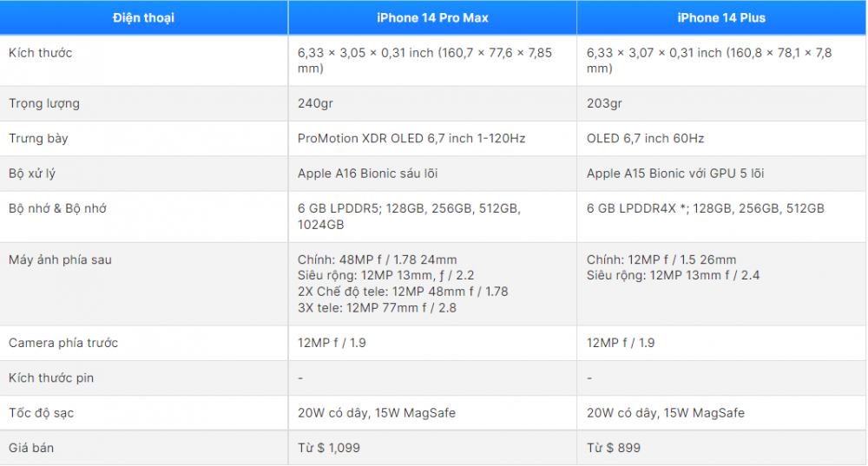Viewport: 868px width, 466px height.
Task: Select the 'Bộ nhớ & Bộ nhớ' row label
Action: (57, 208)
